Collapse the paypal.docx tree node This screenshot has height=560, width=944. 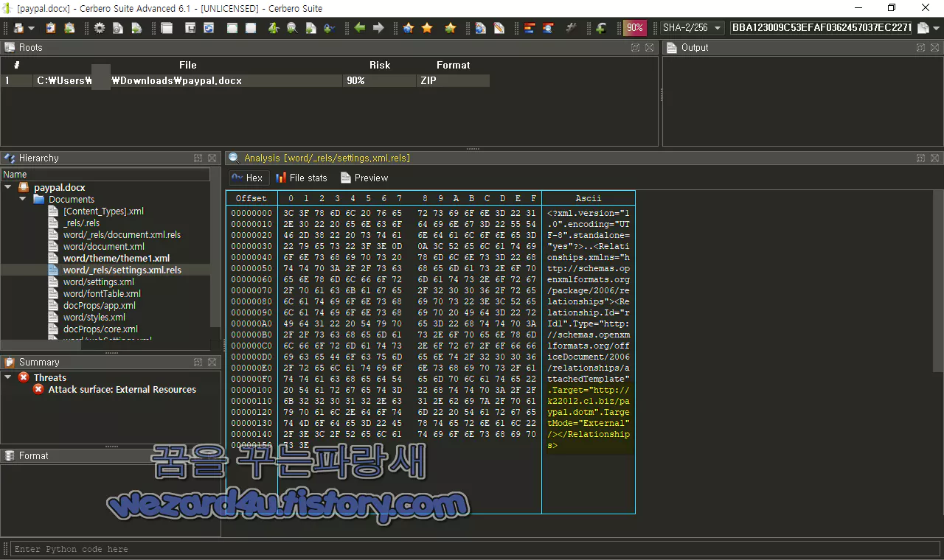(x=8, y=187)
